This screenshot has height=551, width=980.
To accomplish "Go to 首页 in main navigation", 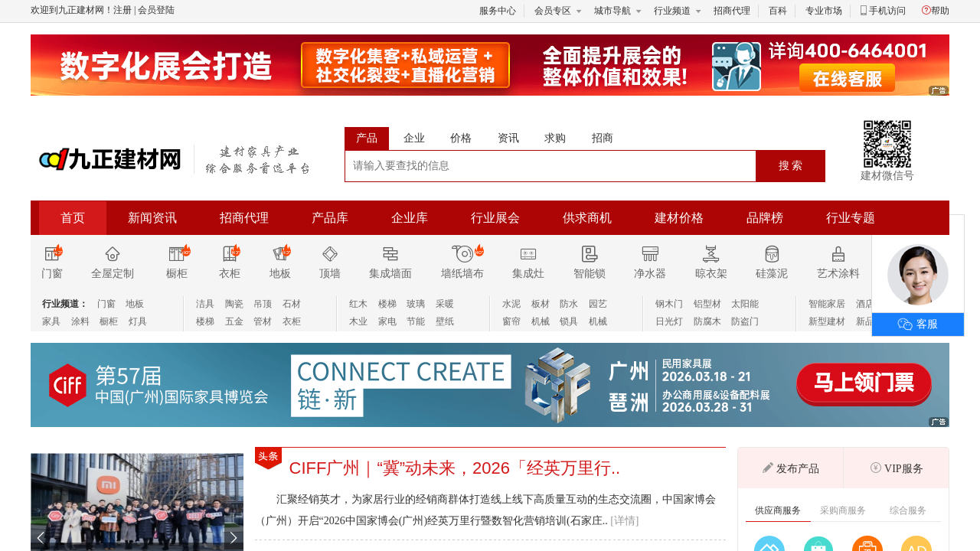I will [x=73, y=218].
